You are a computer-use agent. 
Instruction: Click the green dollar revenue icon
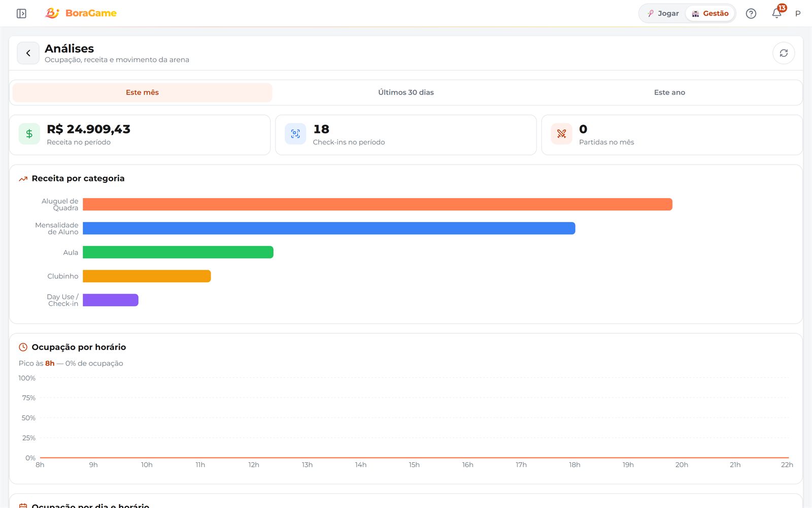pyautogui.click(x=29, y=134)
